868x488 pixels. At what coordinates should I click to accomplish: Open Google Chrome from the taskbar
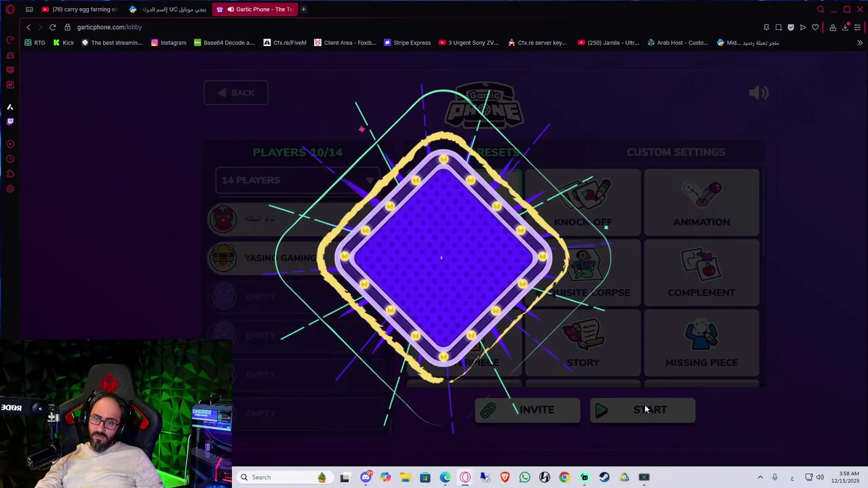564,477
